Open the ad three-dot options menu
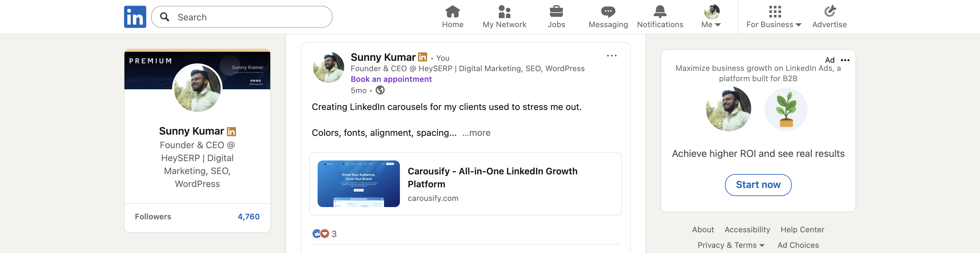 [x=845, y=60]
